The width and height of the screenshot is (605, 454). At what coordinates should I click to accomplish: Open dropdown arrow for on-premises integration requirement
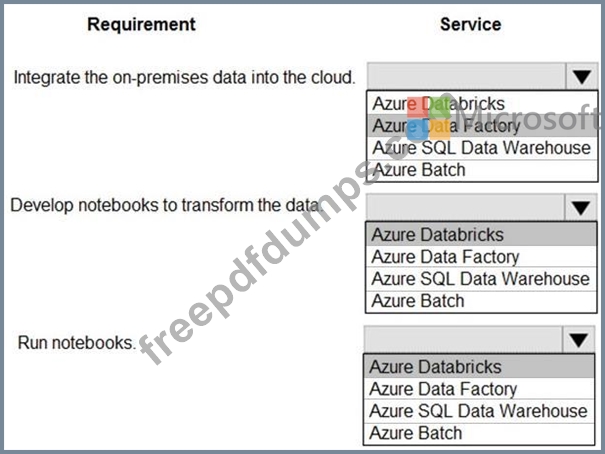click(x=582, y=76)
